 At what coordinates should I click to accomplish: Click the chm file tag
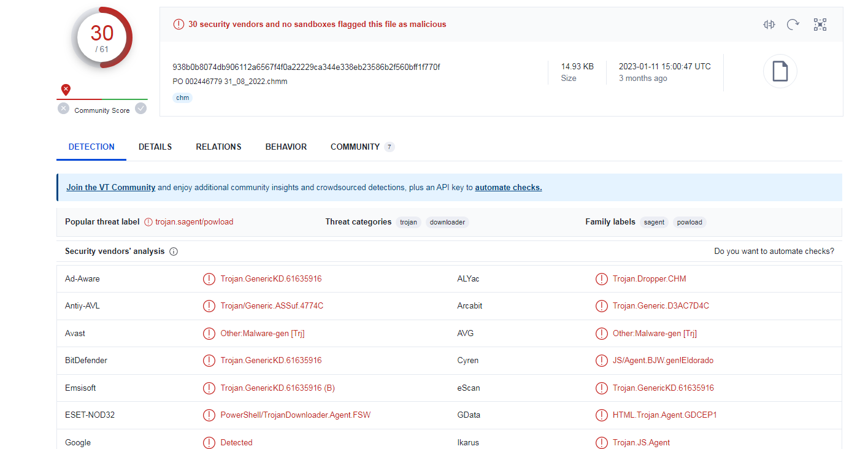coord(182,98)
